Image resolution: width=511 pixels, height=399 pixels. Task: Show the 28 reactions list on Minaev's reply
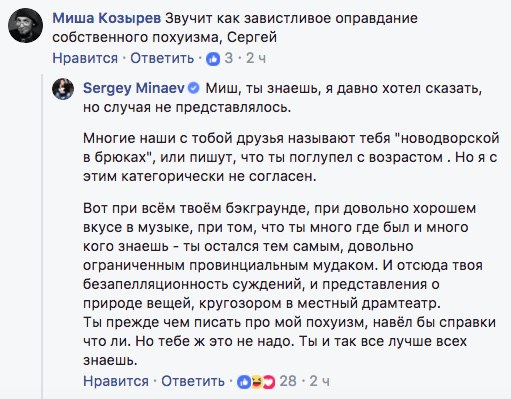point(288,381)
